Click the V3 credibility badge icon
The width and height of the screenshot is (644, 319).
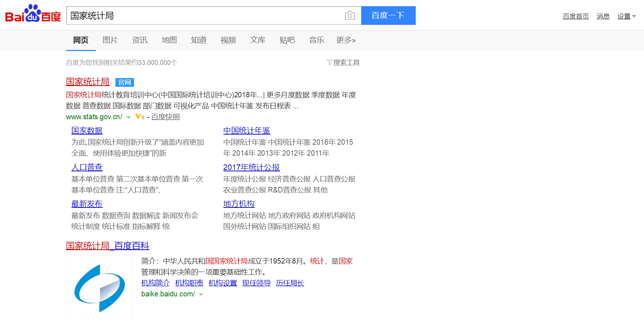(140, 117)
